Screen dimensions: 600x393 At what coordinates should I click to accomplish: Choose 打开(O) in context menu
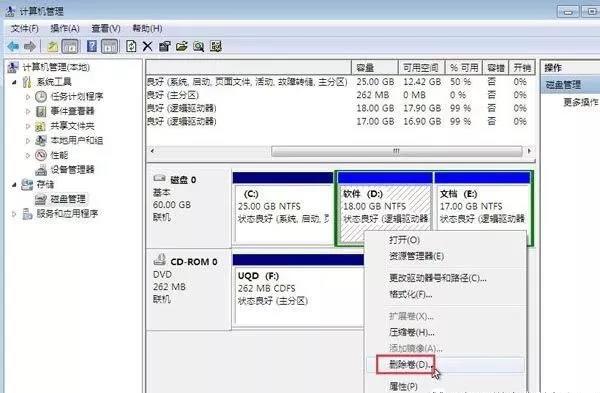click(x=446, y=240)
